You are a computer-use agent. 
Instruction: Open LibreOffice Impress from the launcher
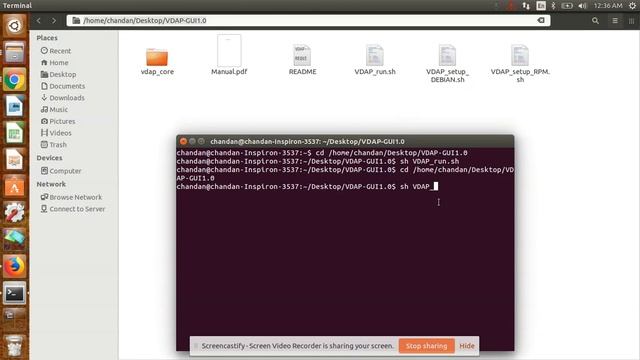click(14, 160)
